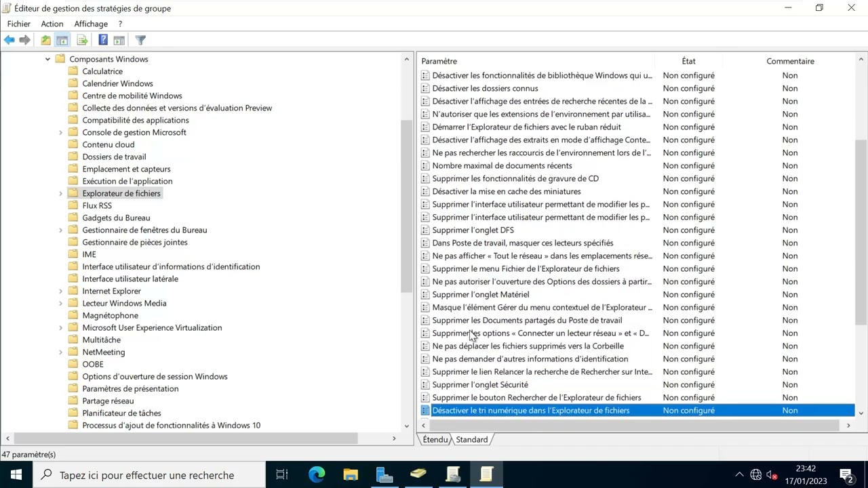Viewport: 868px width, 488px height.
Task: Open File Explorer from the taskbar
Action: tap(351, 474)
